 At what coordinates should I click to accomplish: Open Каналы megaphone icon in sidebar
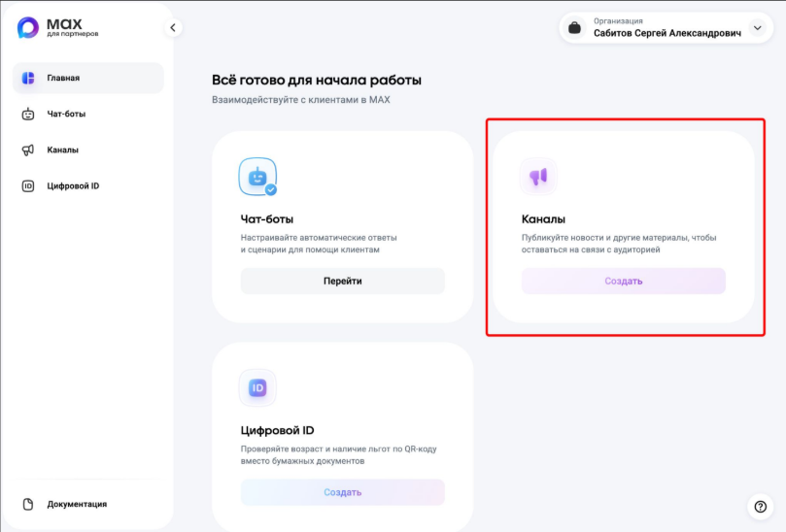28,150
